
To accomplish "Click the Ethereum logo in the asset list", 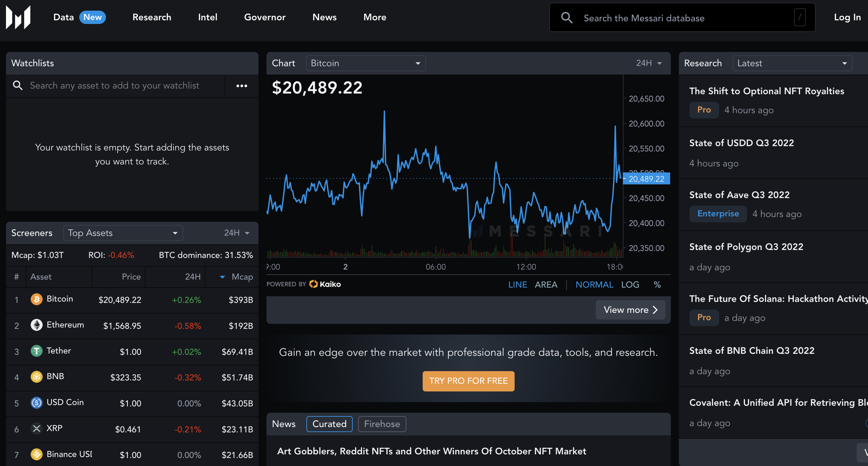I will coord(36,325).
